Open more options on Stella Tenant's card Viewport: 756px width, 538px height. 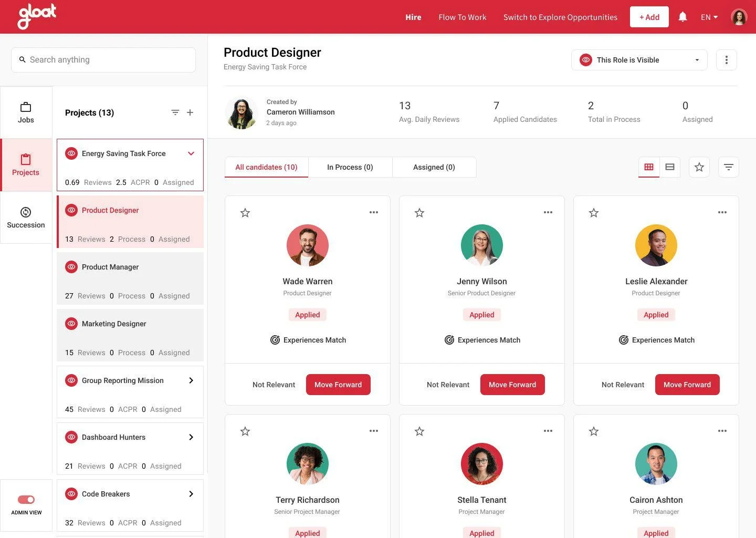pos(548,431)
